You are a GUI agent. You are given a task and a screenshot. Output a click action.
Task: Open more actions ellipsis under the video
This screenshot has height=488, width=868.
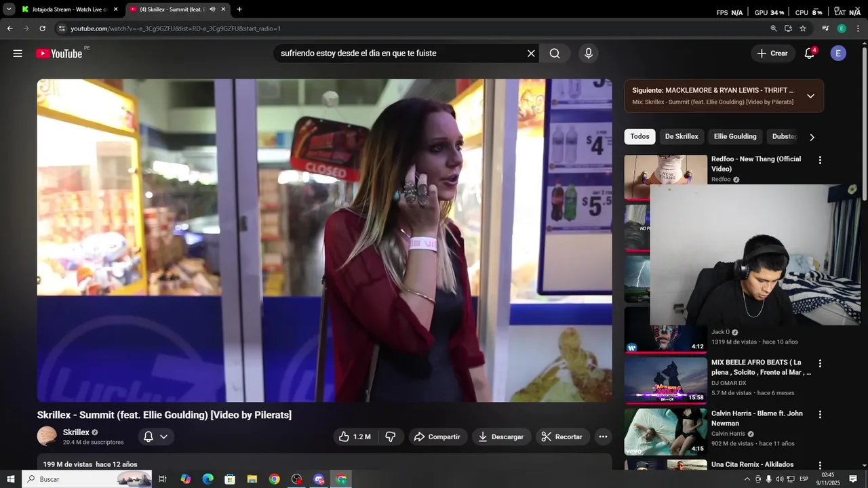point(603,436)
